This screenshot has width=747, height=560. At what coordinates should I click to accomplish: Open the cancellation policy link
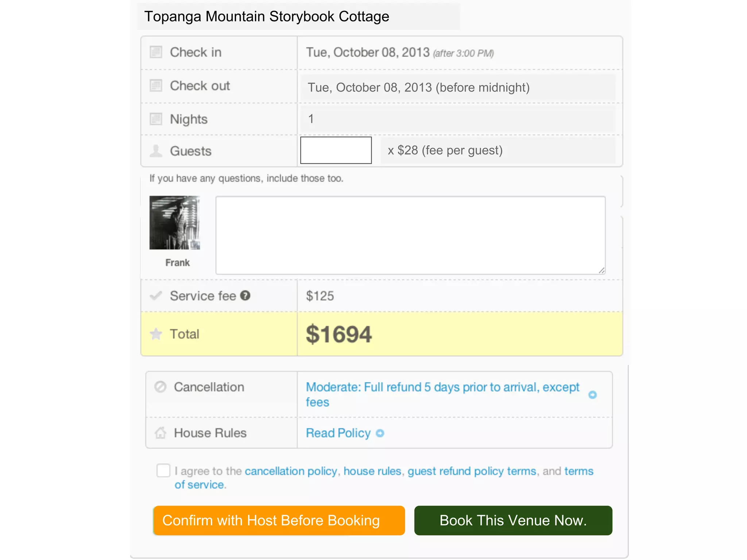point(291,471)
